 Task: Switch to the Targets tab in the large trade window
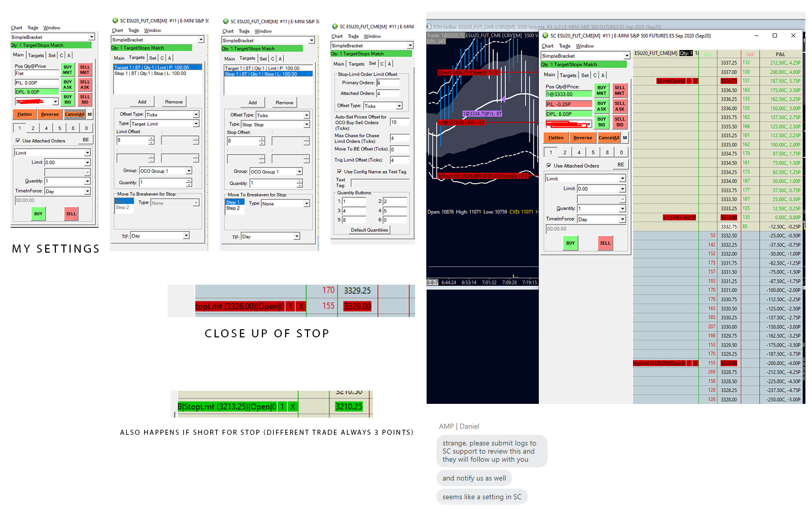(568, 75)
